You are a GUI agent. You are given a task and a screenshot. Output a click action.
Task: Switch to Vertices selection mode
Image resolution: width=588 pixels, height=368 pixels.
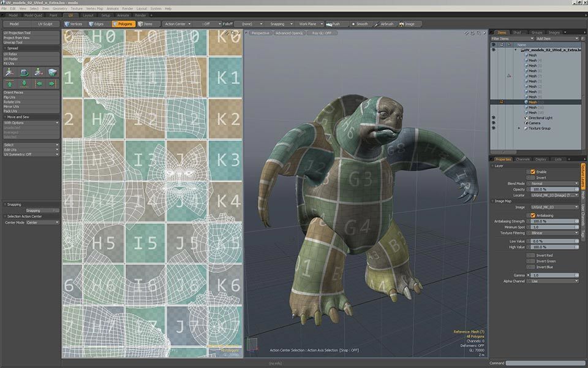pyautogui.click(x=73, y=24)
